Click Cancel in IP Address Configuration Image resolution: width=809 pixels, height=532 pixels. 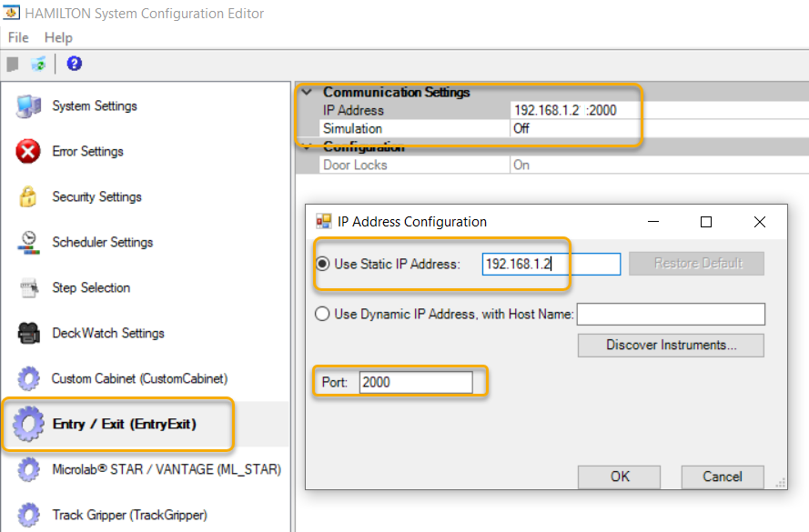(x=723, y=477)
